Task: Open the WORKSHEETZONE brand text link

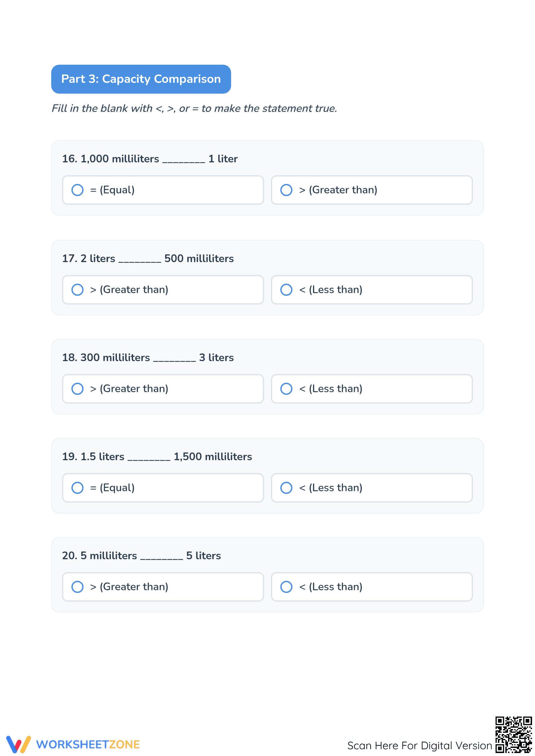Action: 88,745
